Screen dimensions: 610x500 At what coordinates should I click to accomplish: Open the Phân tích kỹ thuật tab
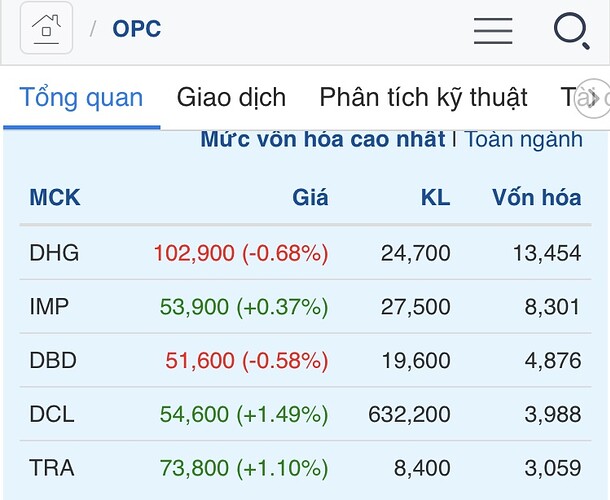coord(423,98)
